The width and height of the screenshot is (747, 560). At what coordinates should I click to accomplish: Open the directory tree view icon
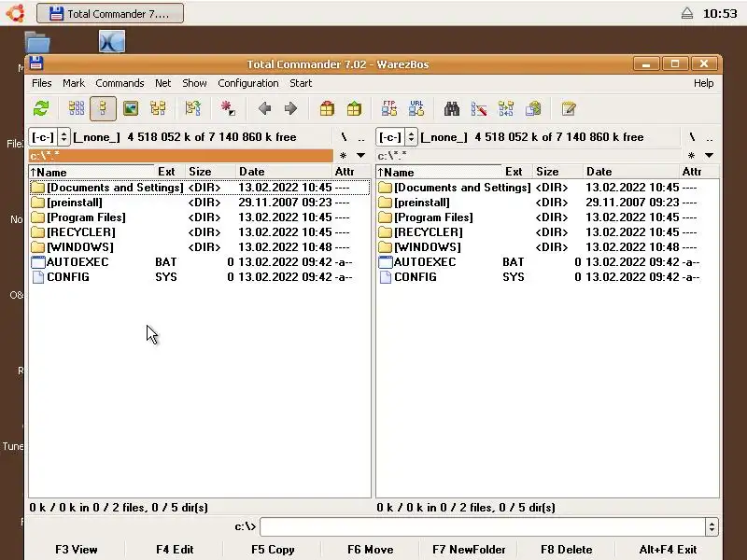click(x=158, y=108)
